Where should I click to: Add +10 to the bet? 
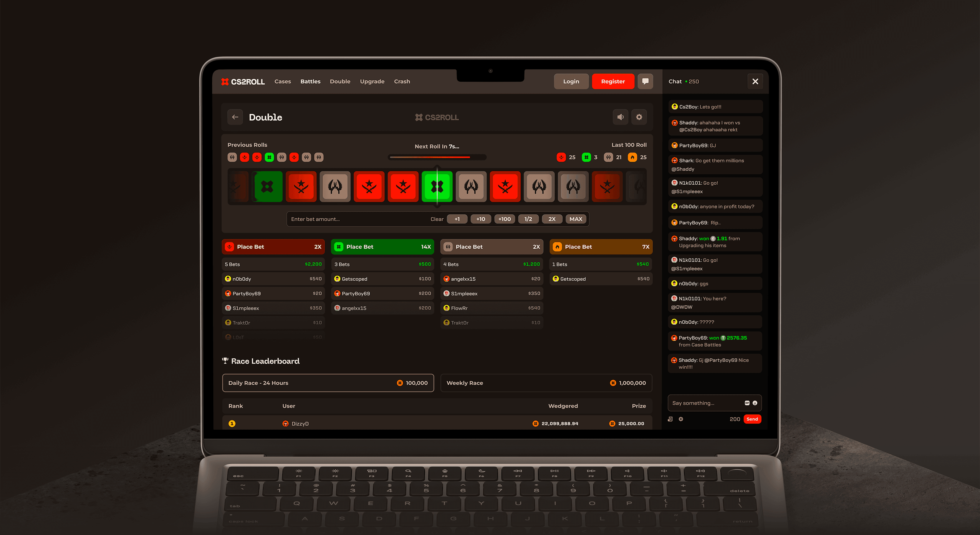pos(481,219)
